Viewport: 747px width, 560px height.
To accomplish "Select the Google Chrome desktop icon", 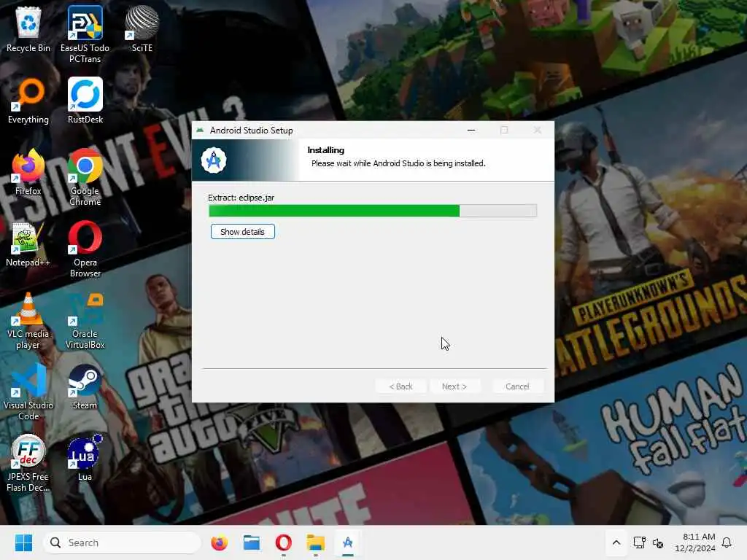I will [x=85, y=177].
